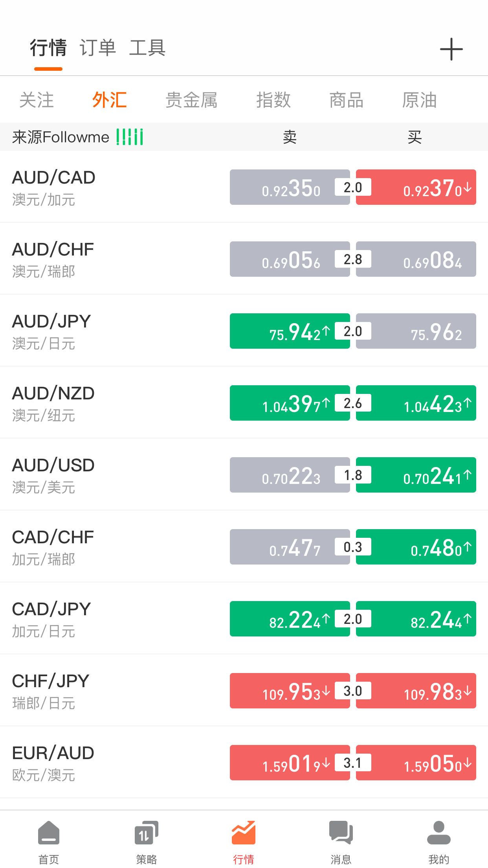Tap EUR/AUD buy price 1.59050
The width and height of the screenshot is (488, 868).
[416, 763]
